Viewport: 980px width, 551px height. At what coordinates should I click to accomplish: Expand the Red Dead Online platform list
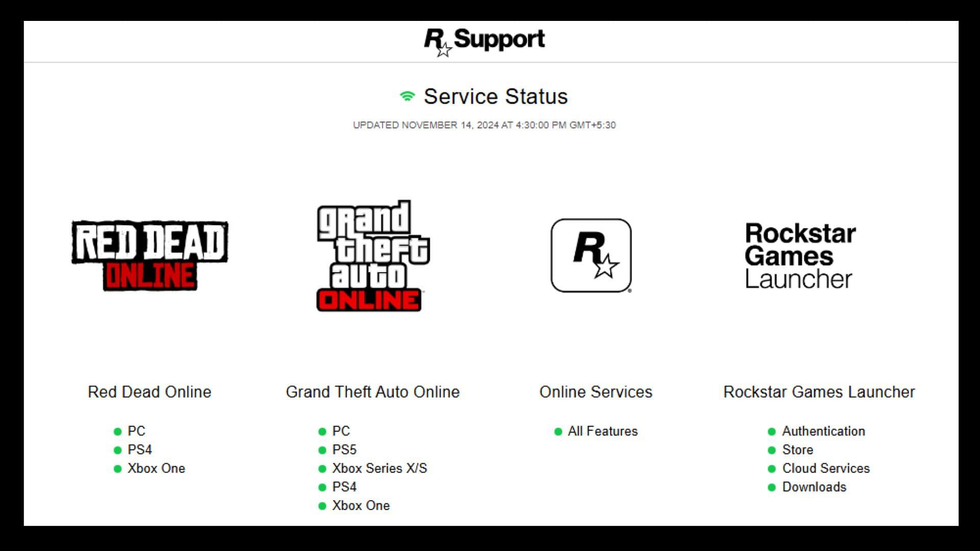coord(150,391)
